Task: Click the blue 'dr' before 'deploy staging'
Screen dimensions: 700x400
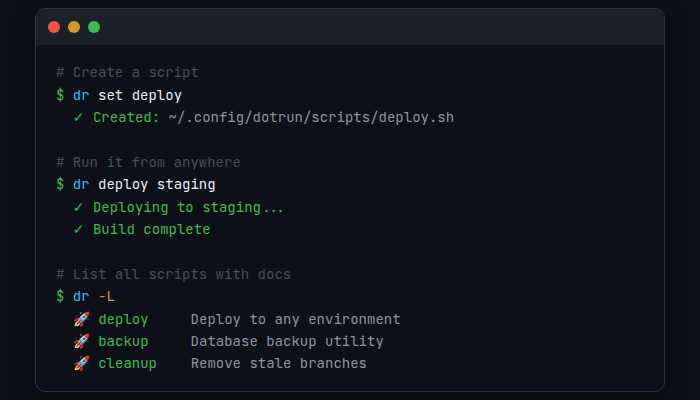Action: (81, 184)
